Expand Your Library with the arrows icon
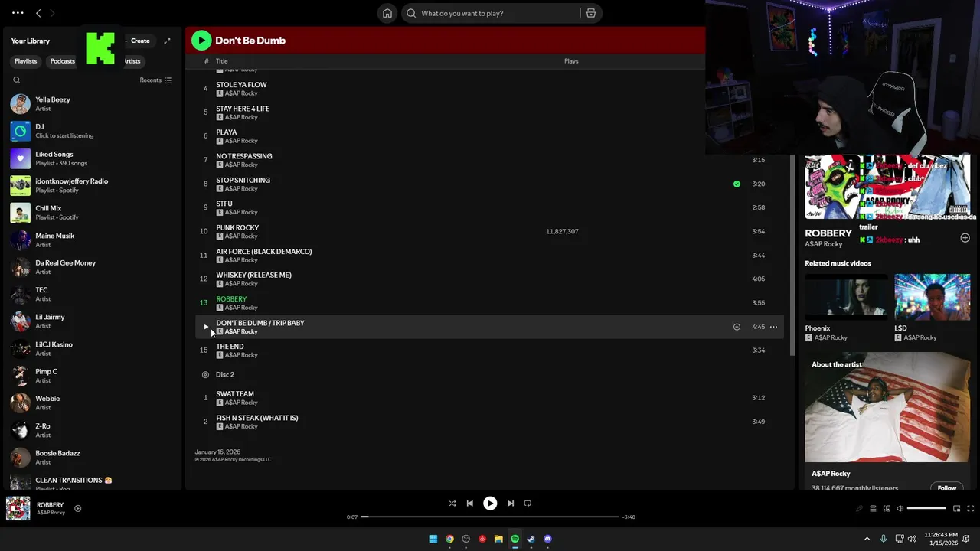This screenshot has height=551, width=980. pyautogui.click(x=167, y=41)
